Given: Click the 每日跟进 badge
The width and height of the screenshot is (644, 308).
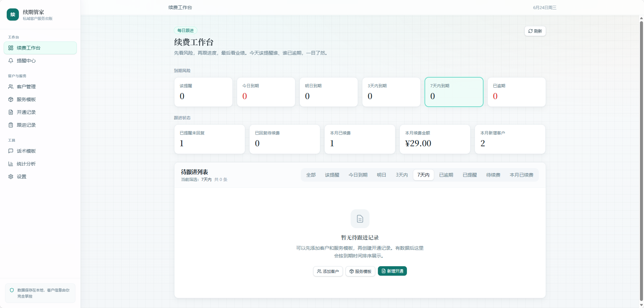Looking at the screenshot, I should click(186, 30).
